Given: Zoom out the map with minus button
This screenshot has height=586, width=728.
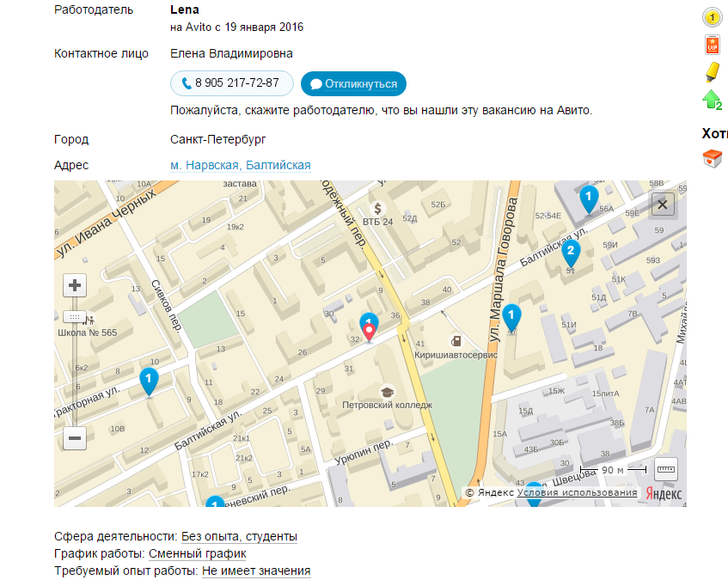Looking at the screenshot, I should coord(75,438).
